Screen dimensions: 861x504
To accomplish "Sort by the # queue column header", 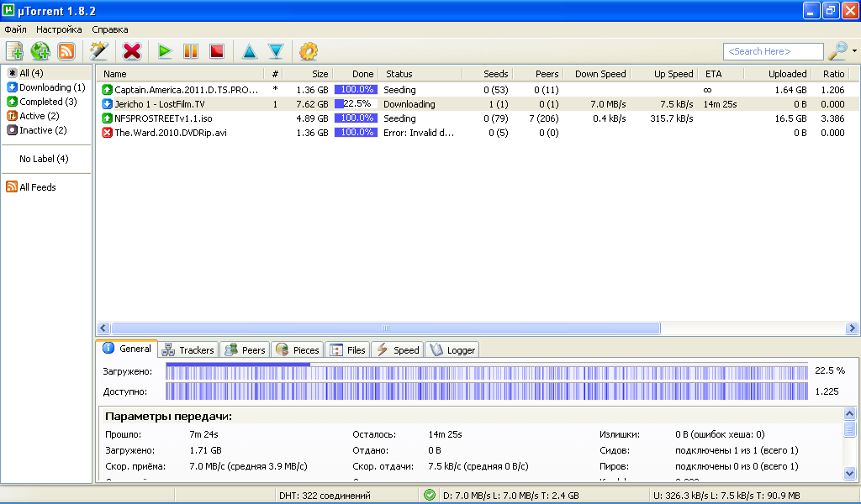I will (x=275, y=74).
